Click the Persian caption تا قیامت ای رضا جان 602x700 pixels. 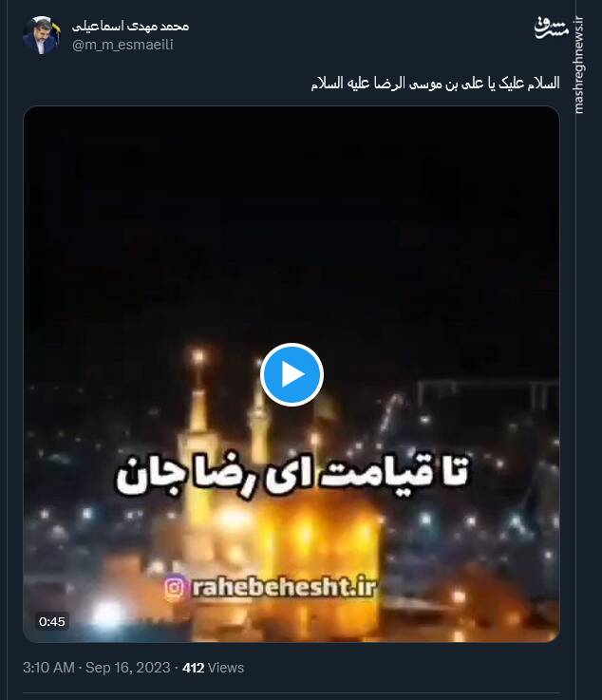point(292,474)
